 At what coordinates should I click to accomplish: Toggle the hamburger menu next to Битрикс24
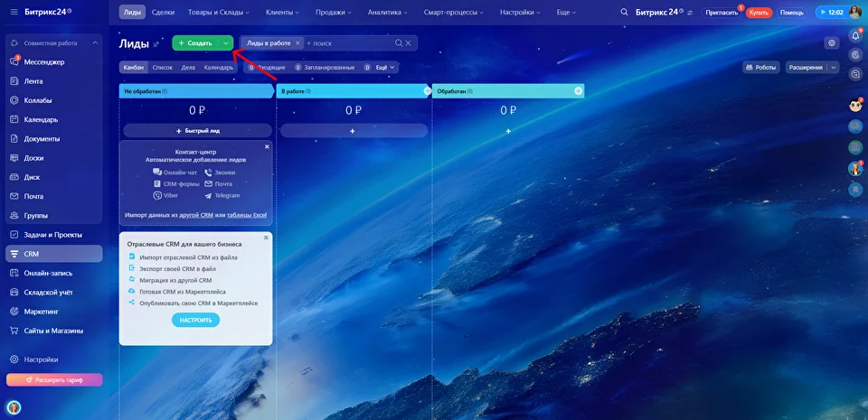pyautogui.click(x=14, y=12)
